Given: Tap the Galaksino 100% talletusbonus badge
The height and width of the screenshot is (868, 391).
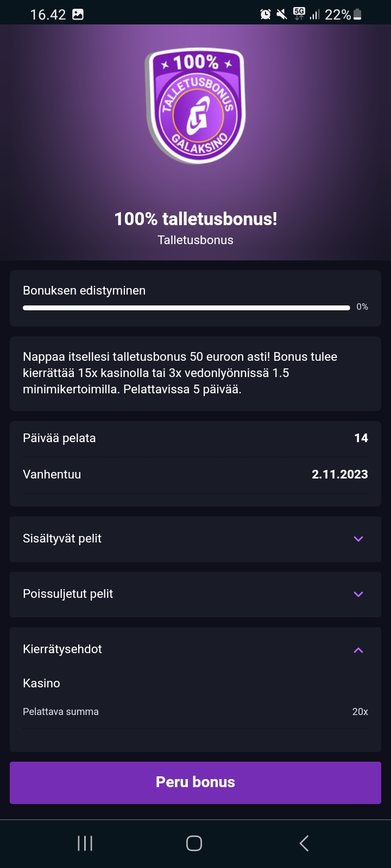Looking at the screenshot, I should point(195,106).
